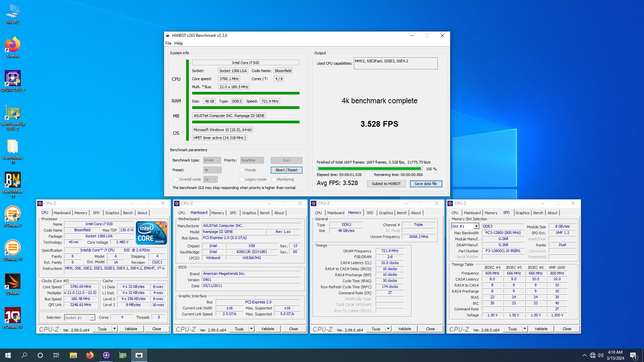The height and width of the screenshot is (362, 644).
Task: Launch BenchMate 11 application shortcut
Action: (13, 185)
